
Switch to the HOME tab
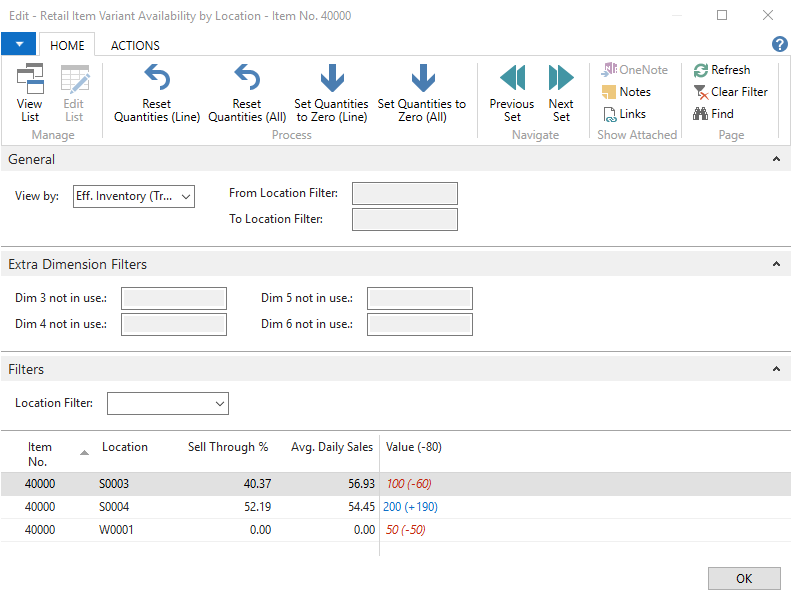[67, 45]
